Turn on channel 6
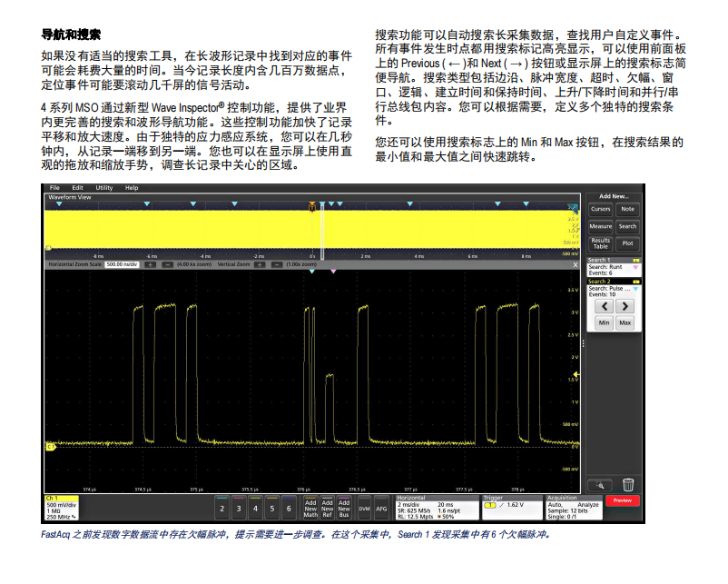The height and width of the screenshot is (584, 728). click(289, 508)
